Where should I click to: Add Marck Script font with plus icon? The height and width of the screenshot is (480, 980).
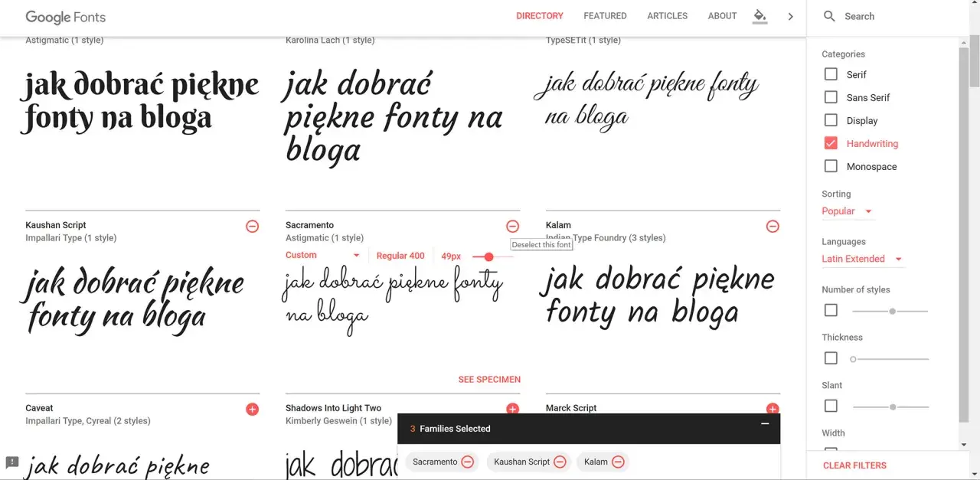[773, 410]
